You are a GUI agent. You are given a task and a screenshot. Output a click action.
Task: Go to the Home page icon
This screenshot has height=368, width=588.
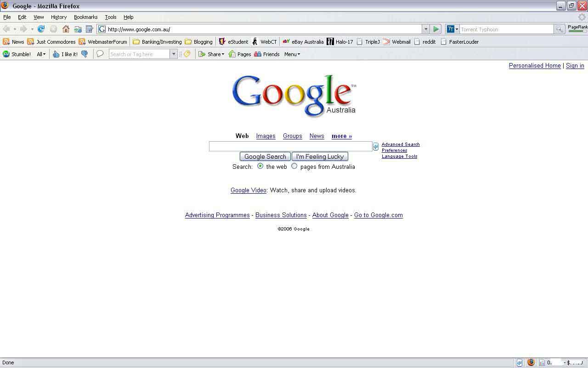(66, 29)
